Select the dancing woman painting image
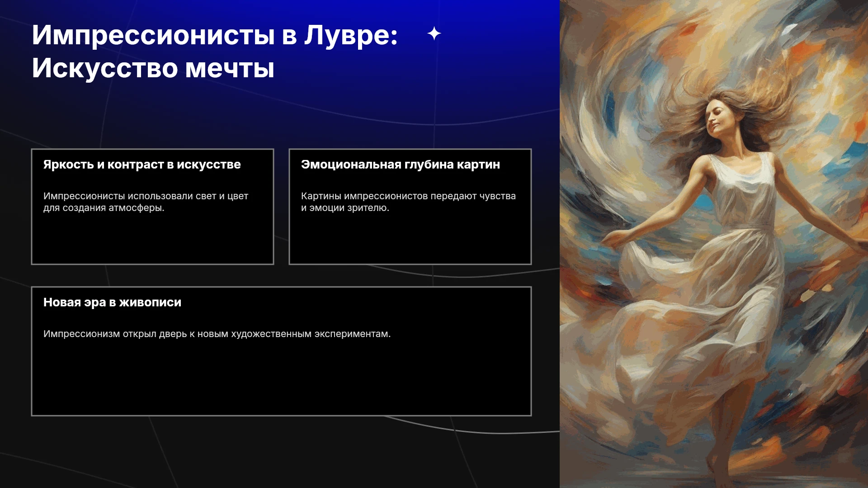868x488 pixels. click(714, 244)
